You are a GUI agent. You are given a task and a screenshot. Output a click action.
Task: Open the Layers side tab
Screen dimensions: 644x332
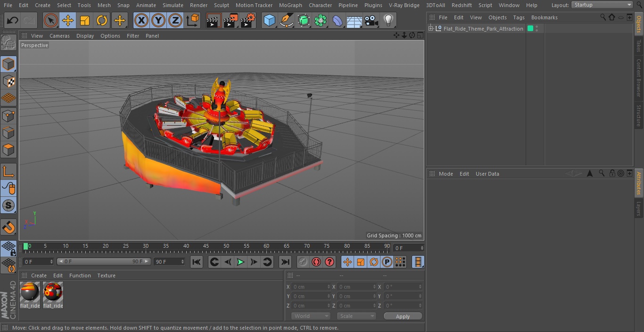pyautogui.click(x=639, y=208)
